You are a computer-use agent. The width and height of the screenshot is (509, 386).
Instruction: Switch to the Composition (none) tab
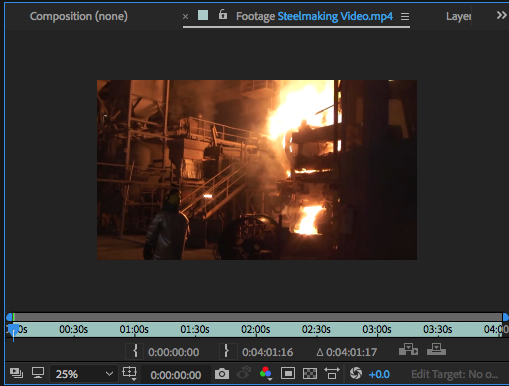pos(79,16)
